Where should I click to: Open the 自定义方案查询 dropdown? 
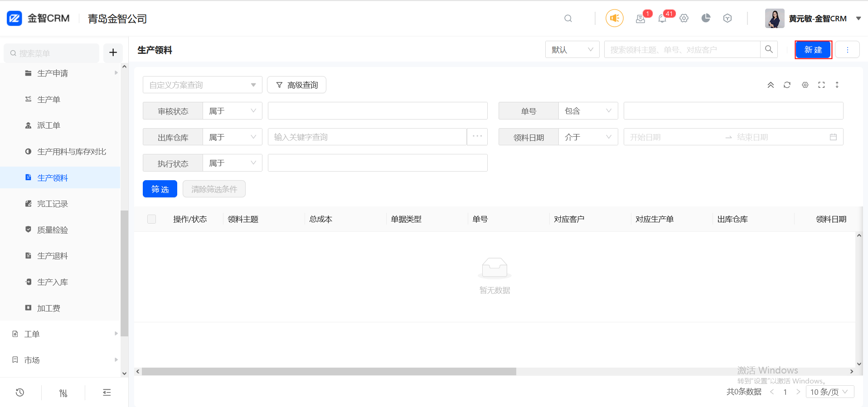click(x=203, y=85)
